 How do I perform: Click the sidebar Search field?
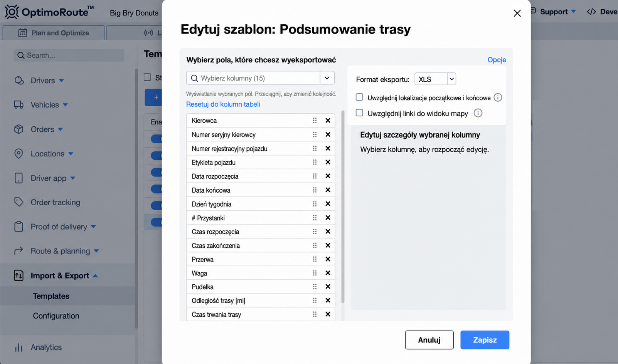(69, 55)
